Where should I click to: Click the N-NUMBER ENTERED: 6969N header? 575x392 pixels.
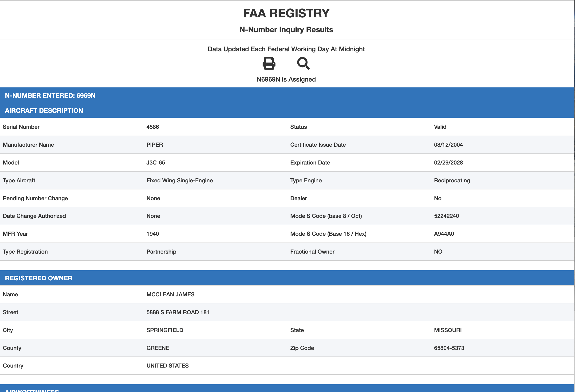click(50, 95)
